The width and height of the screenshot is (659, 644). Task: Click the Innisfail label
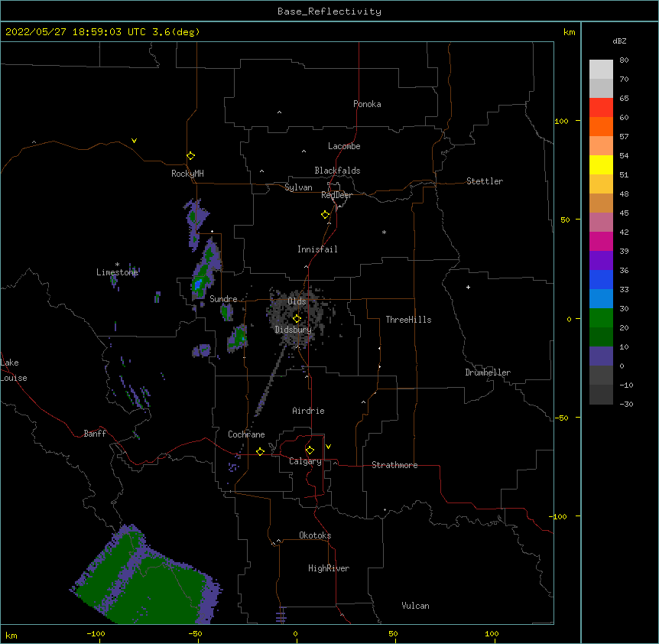click(317, 249)
